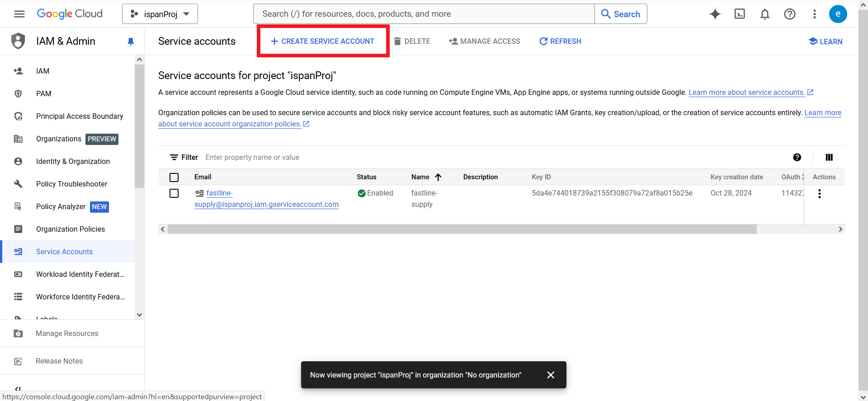Image resolution: width=868 pixels, height=401 pixels.
Task: Click the Release Notes document icon
Action: tap(18, 361)
